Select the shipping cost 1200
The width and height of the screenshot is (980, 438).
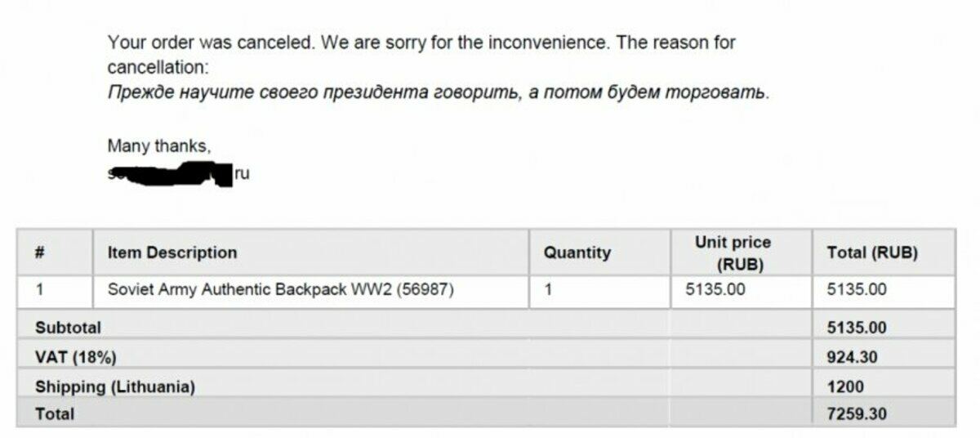tap(844, 387)
